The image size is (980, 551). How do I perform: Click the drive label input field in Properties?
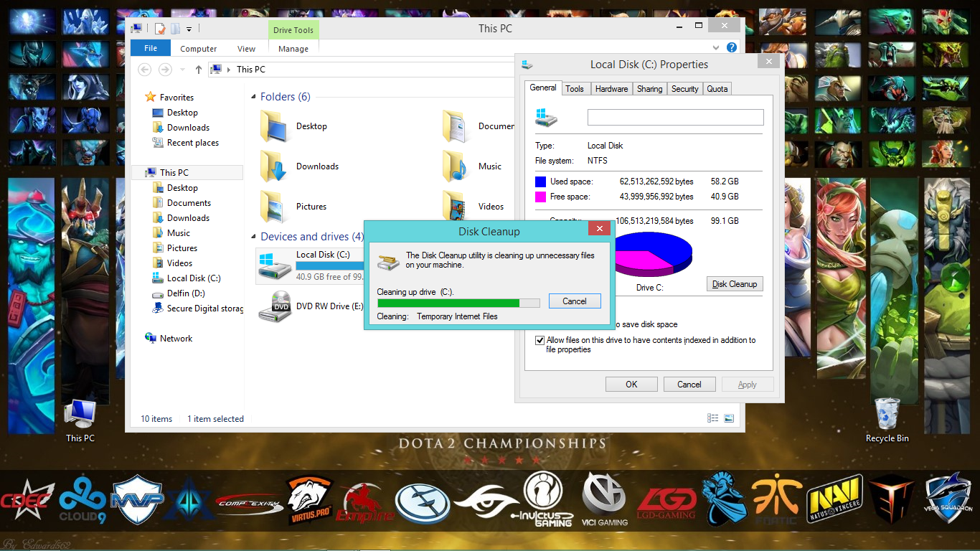pos(675,118)
